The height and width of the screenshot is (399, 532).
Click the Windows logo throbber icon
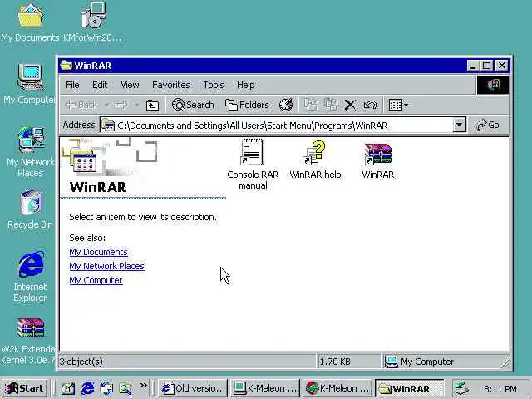click(x=493, y=85)
